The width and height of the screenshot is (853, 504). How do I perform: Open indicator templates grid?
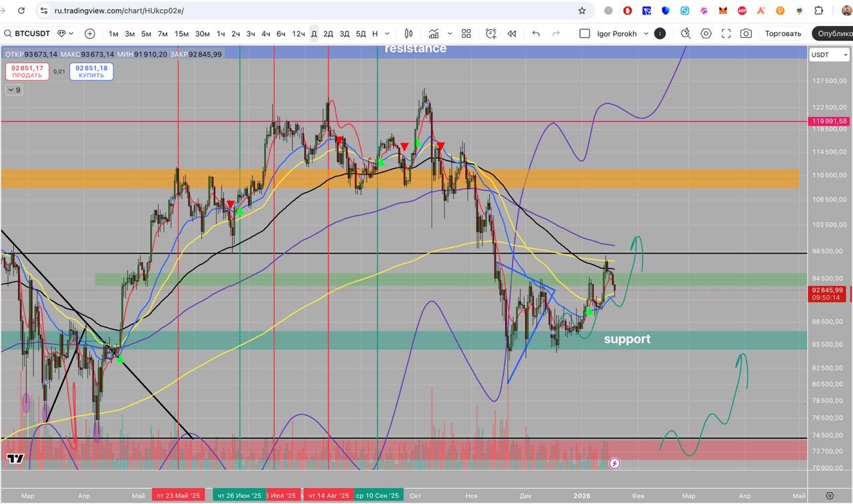point(466,34)
